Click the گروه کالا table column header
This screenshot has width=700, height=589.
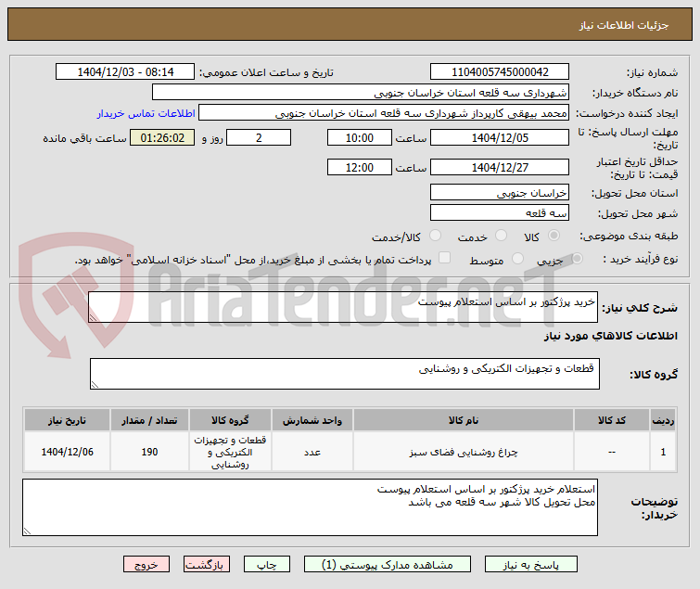[230, 420]
